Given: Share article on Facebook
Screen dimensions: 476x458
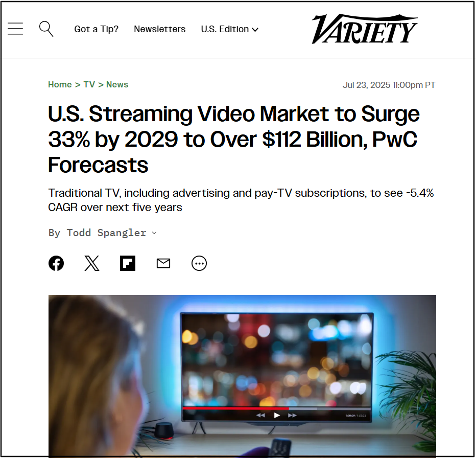Looking at the screenshot, I should point(56,263).
